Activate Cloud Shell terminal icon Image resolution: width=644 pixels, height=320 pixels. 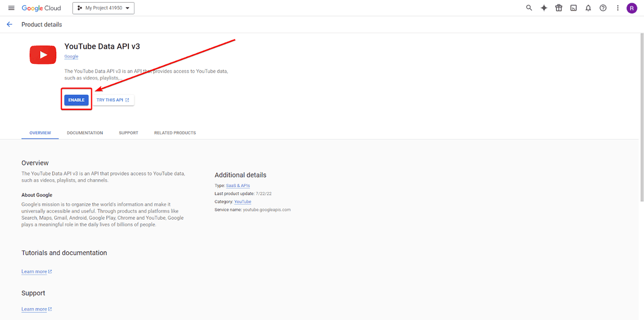pos(574,8)
